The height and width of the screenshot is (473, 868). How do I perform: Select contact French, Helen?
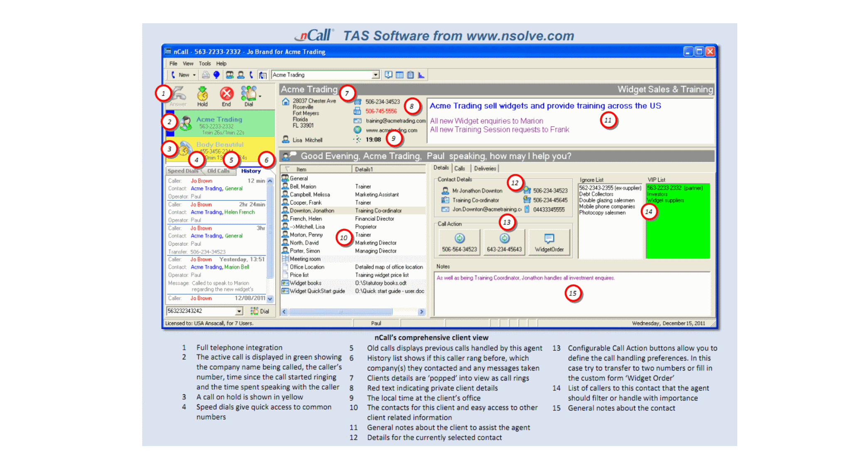[353, 219]
